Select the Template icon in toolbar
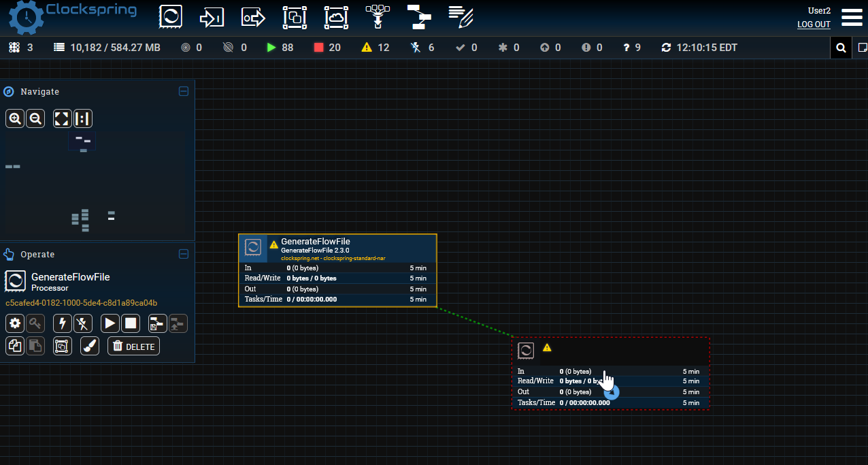 pos(420,17)
